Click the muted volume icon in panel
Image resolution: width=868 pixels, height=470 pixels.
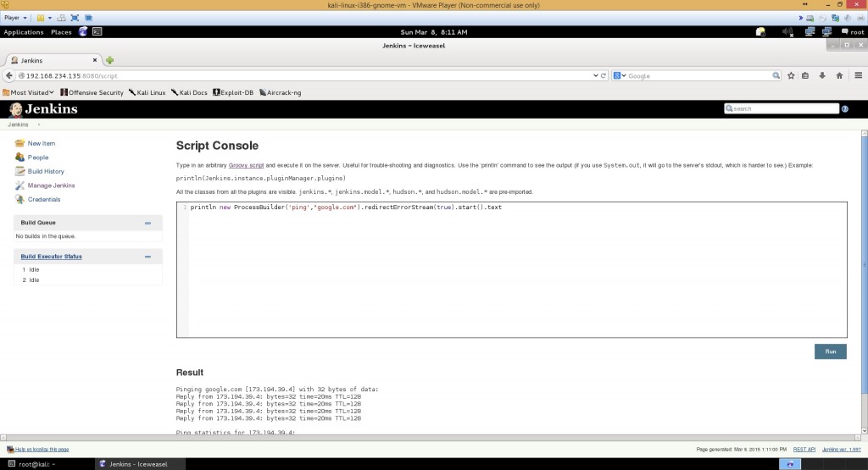point(787,32)
